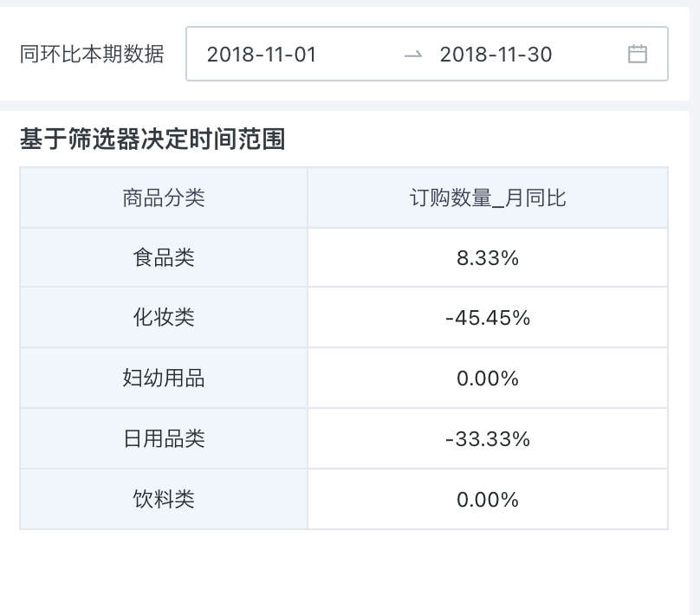The height and width of the screenshot is (615, 700).
Task: Click the 商品分类 column header
Action: coord(164,198)
